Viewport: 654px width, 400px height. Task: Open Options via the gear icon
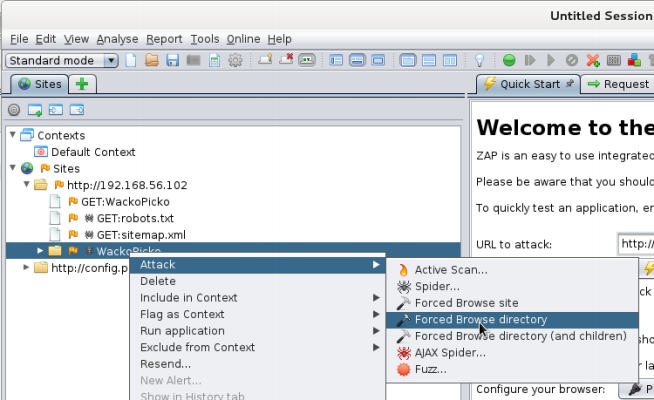tap(235, 61)
